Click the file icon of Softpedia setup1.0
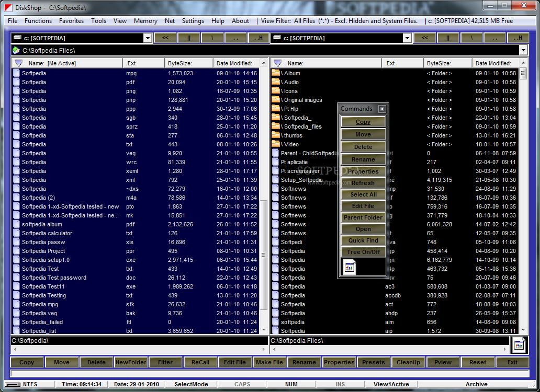 tap(16, 260)
